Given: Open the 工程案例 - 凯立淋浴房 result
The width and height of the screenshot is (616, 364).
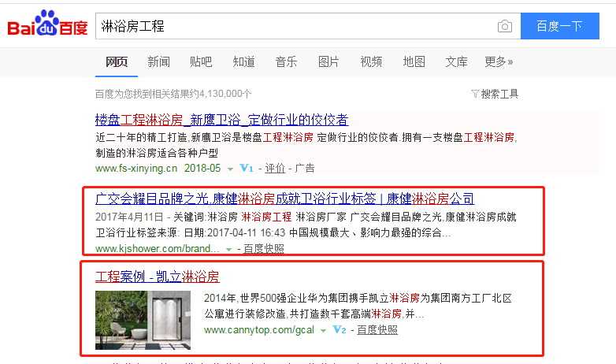Looking at the screenshot, I should 157,277.
